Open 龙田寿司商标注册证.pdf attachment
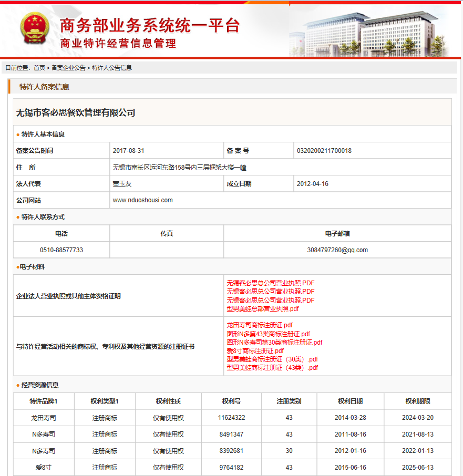This screenshot has width=463, height=476. pos(260,325)
